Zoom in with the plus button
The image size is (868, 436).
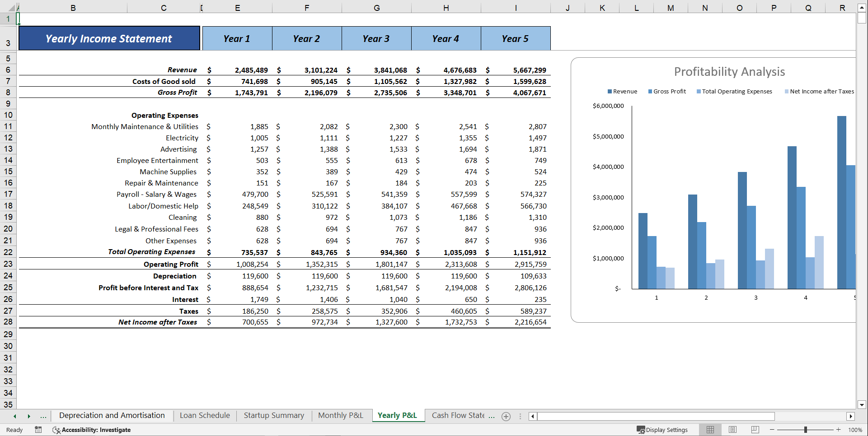(839, 430)
